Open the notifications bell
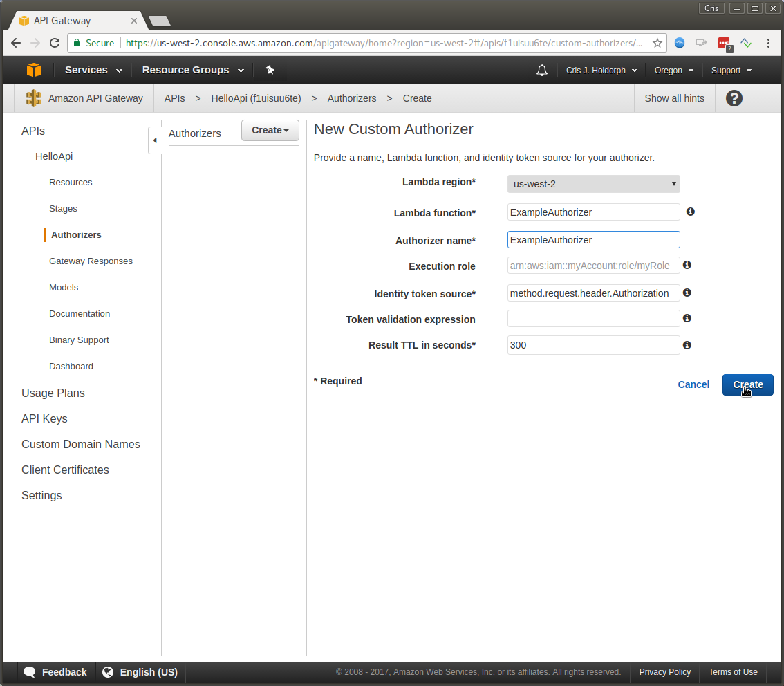 pos(542,71)
